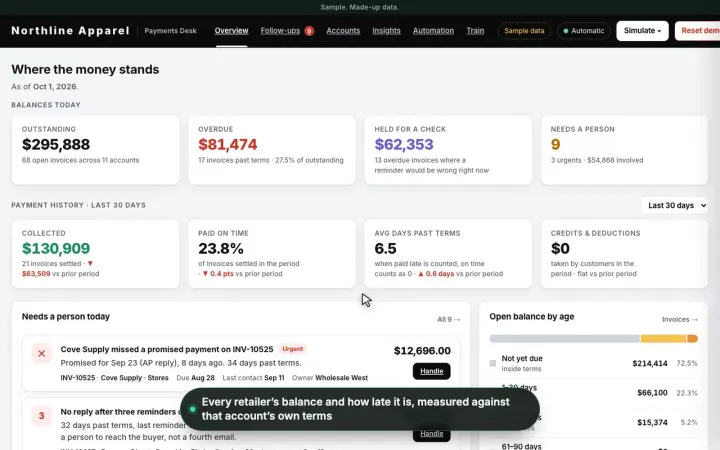This screenshot has height=450, width=720.
Task: Click the Northline Apparel logo text
Action: 70,31
